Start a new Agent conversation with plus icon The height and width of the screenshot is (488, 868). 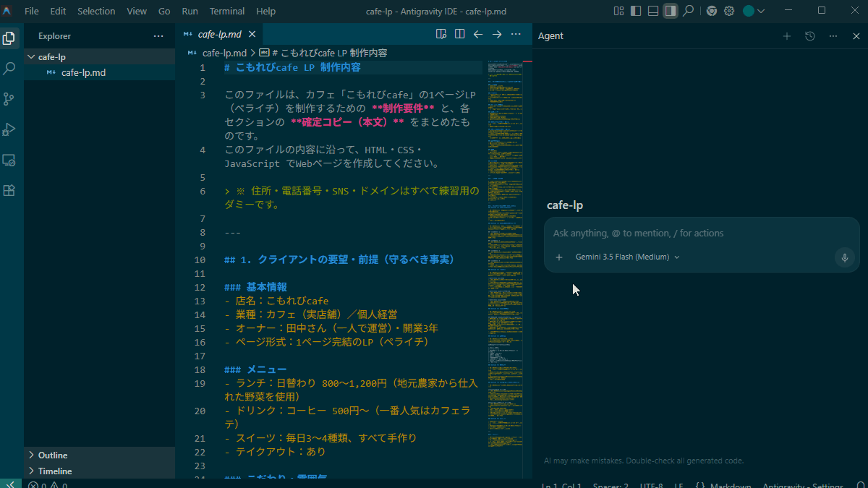click(x=787, y=36)
